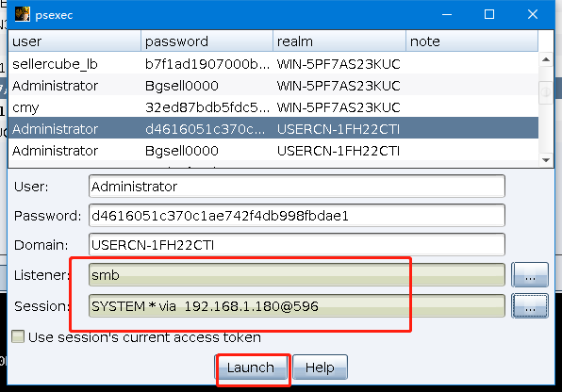The image size is (562, 392).
Task: Click the note column header
Action: [x=472, y=41]
